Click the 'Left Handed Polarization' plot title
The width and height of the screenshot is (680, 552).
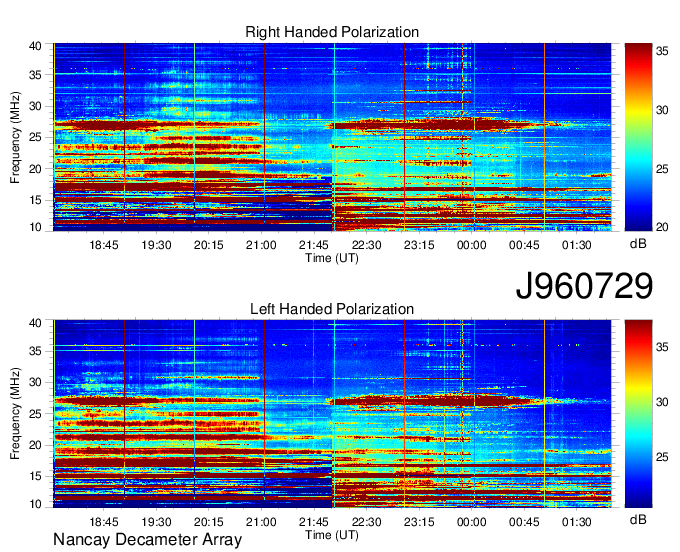click(332, 309)
